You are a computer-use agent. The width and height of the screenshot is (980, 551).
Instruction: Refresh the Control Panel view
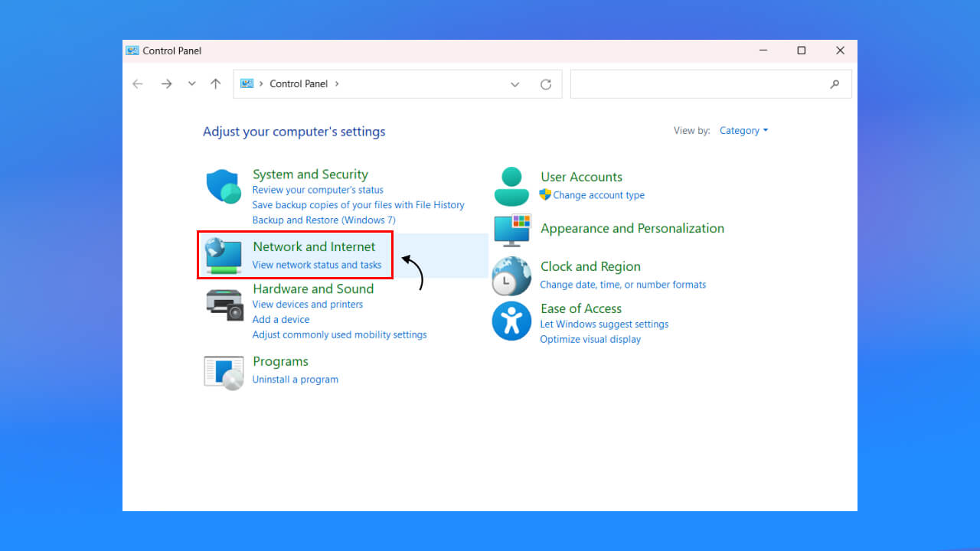[546, 84]
